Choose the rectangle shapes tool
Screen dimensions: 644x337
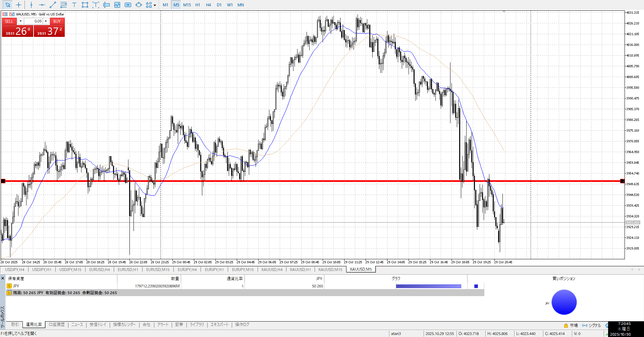click(85, 5)
